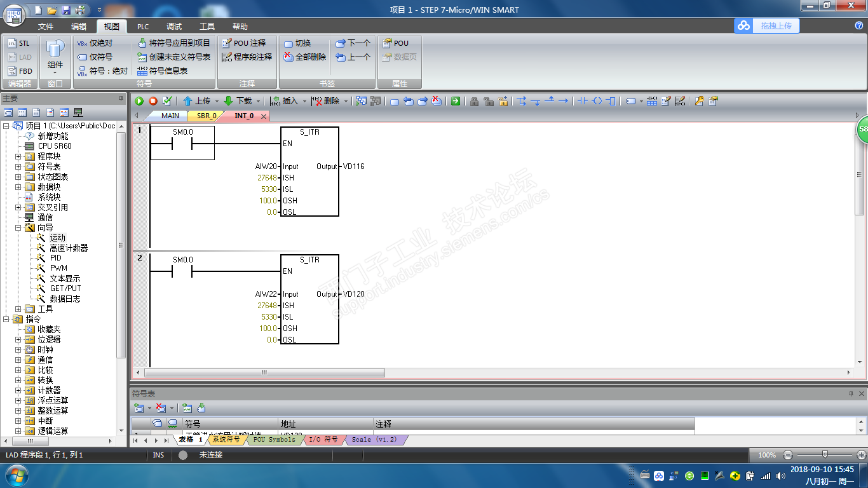Close the INT_0 editor tab
Image resolution: width=868 pixels, height=488 pixels.
263,116
